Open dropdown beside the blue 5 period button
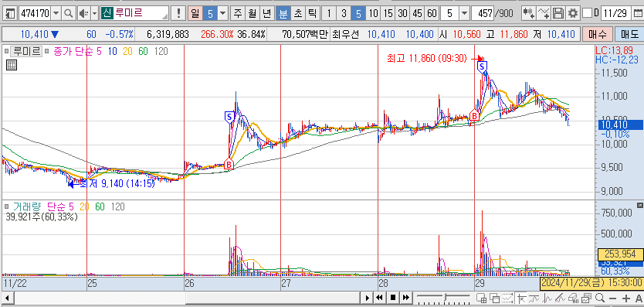Viewport: 644px width, 307px height. point(223,14)
